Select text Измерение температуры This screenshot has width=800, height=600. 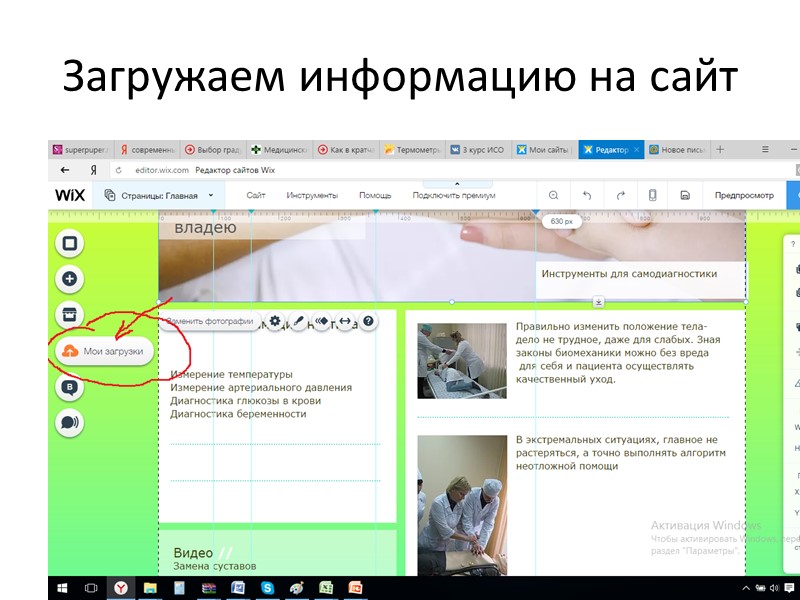coord(231,374)
